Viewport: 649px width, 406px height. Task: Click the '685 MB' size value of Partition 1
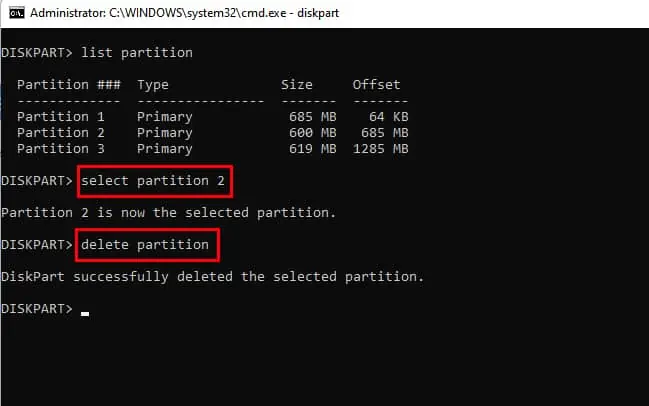(x=312, y=117)
